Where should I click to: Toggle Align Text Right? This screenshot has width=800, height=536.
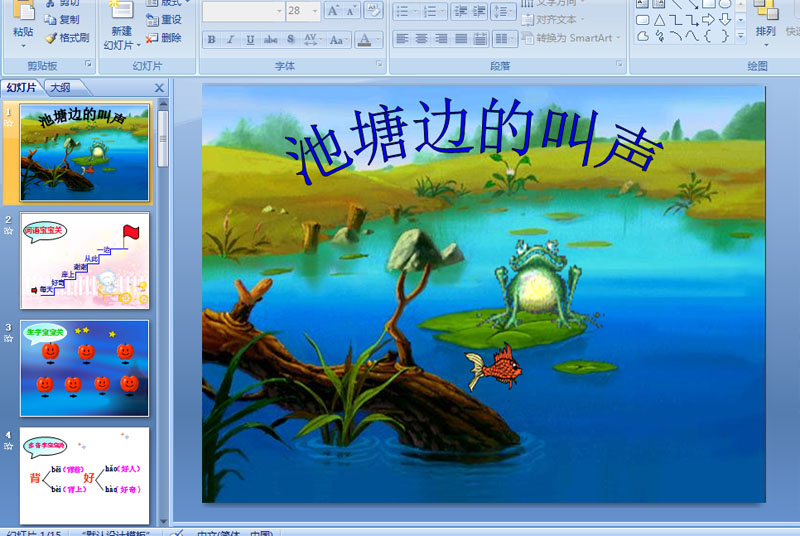[x=441, y=39]
